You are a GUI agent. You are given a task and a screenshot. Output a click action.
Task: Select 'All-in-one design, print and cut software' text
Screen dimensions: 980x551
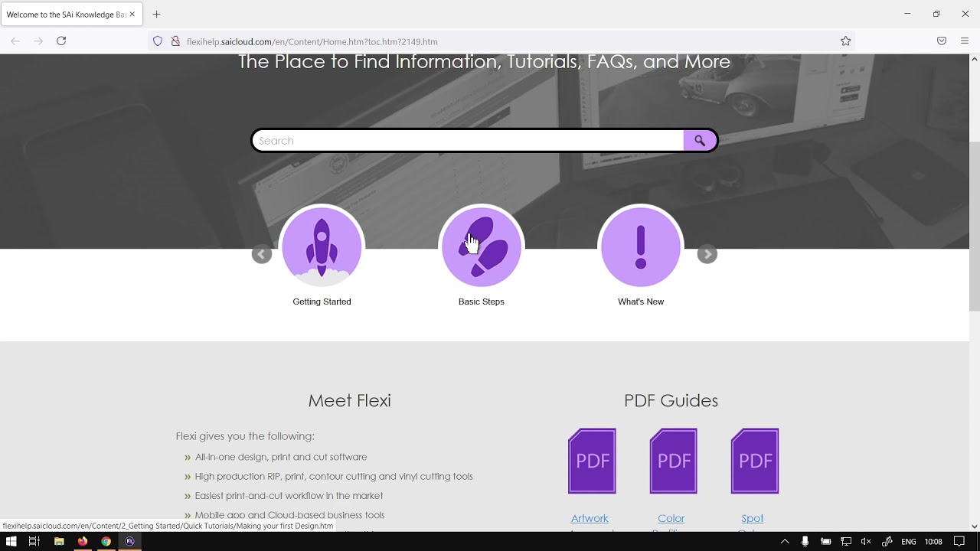tap(281, 457)
